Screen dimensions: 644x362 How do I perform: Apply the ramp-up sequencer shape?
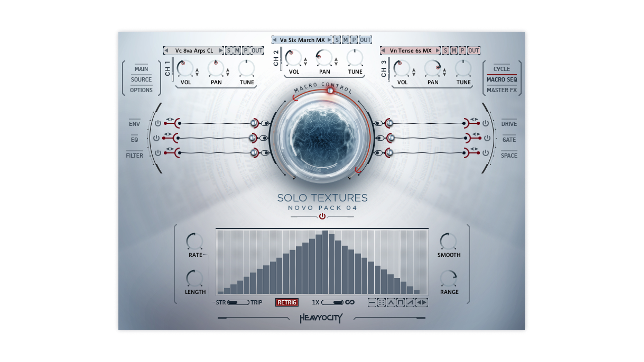point(410,302)
